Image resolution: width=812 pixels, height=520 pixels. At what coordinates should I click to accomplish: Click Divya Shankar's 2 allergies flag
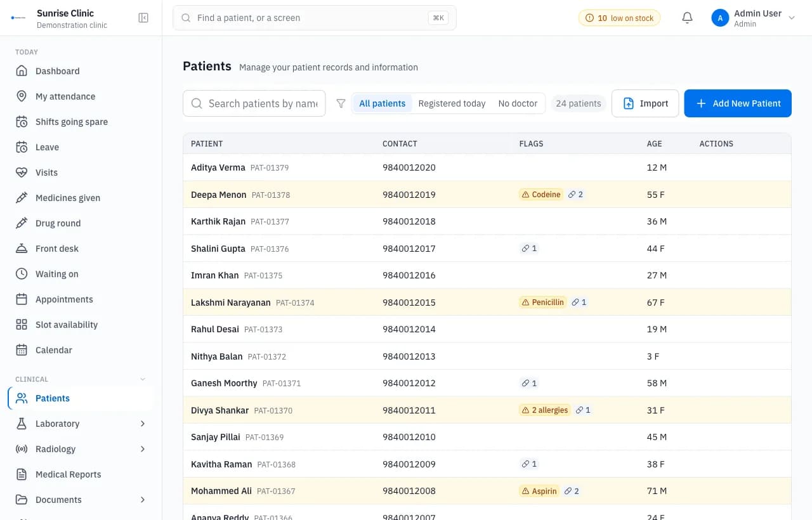click(x=544, y=410)
